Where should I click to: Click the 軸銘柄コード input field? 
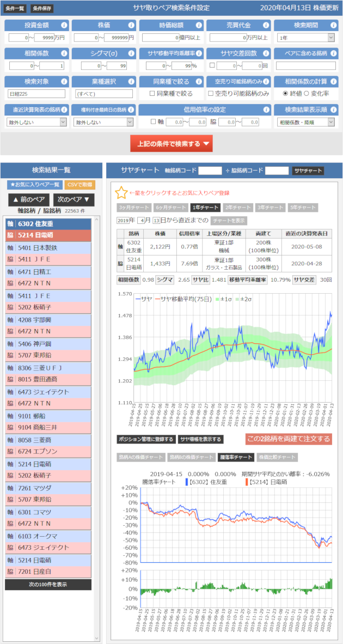tap(210, 170)
